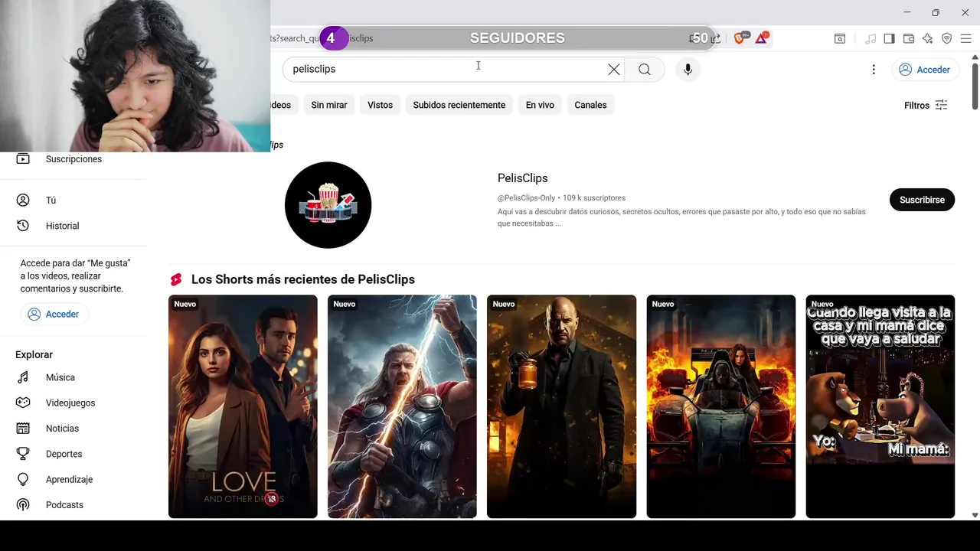The image size is (980, 551).
Task: Click the Acceder button at top right
Action: tap(925, 70)
